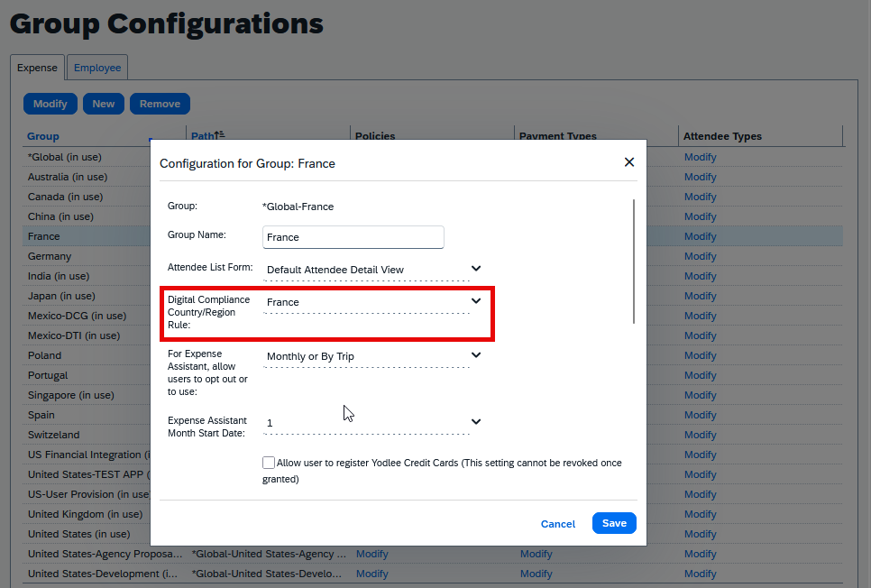871x588 pixels.
Task: Click the Group Name input field
Action: (353, 237)
